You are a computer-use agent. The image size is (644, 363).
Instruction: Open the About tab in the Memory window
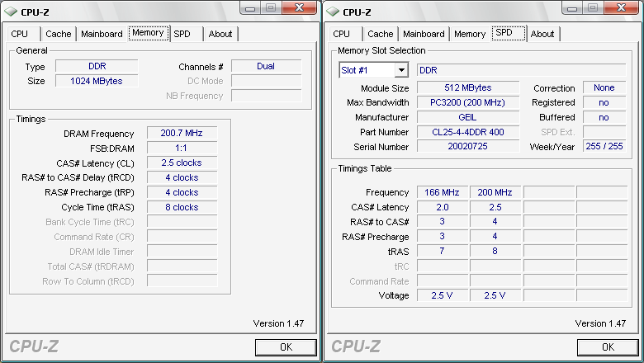220,35
